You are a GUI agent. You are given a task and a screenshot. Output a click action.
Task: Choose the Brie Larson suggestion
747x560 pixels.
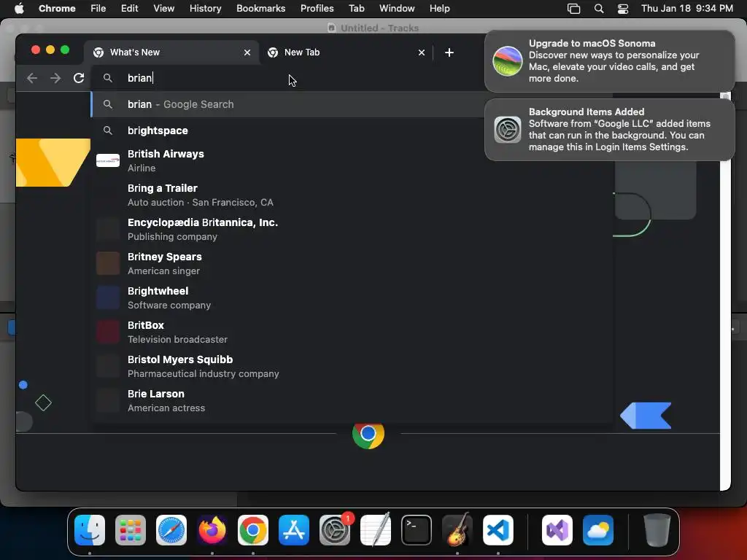(352, 400)
